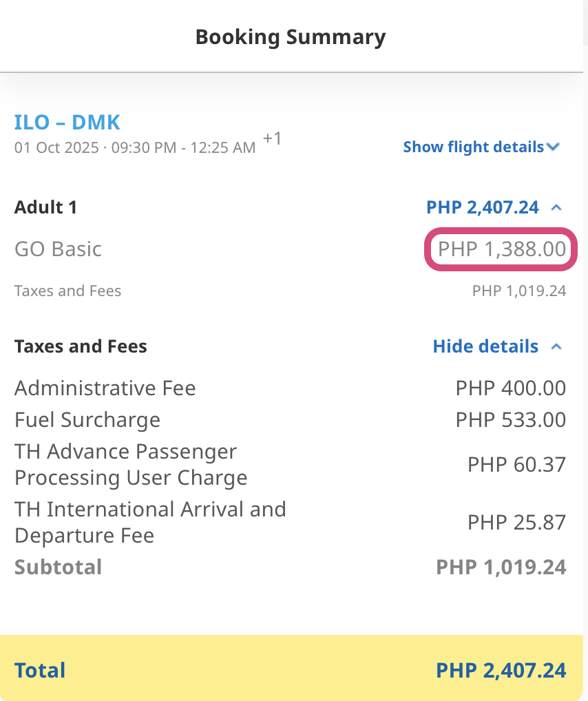Click the Booking Summary title

(x=291, y=36)
